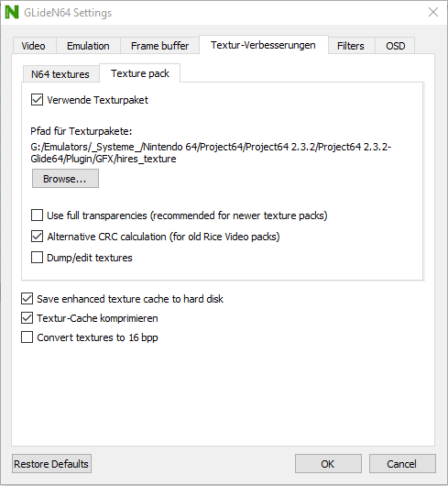Click Browse... to choose texture pack path
Viewport: 448px width, 486px height.
[x=65, y=179]
